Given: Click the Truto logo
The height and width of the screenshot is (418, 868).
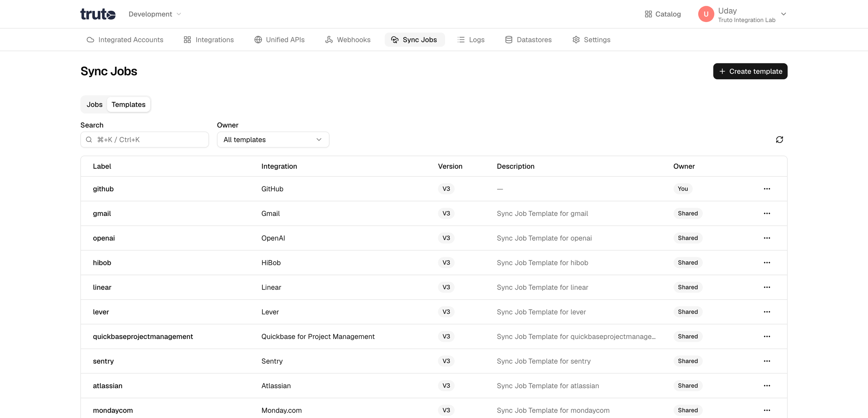Looking at the screenshot, I should tap(98, 14).
